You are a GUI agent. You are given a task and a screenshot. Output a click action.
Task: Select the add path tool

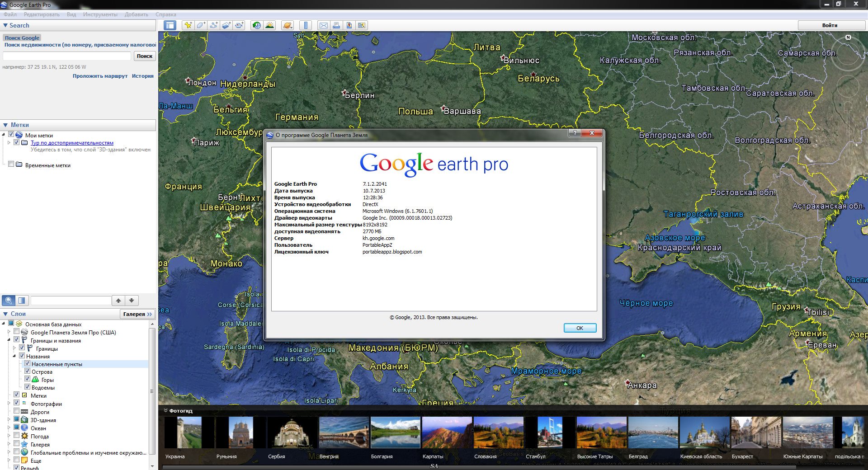214,25
